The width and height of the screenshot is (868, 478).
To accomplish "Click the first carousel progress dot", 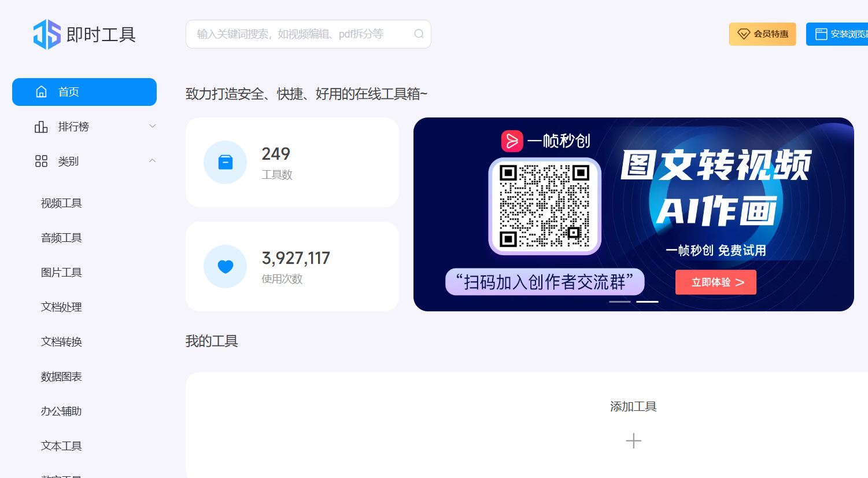I will point(619,301).
